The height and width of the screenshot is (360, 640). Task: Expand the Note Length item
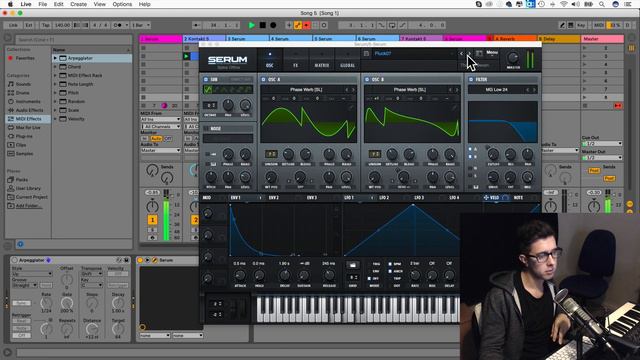tap(55, 84)
